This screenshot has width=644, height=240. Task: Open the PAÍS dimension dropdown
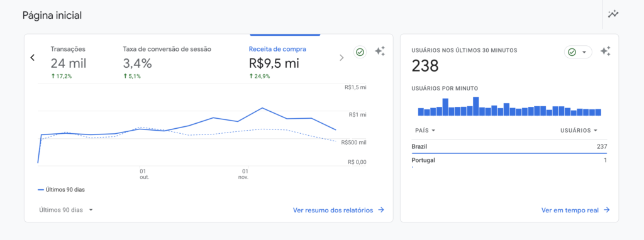[425, 131]
